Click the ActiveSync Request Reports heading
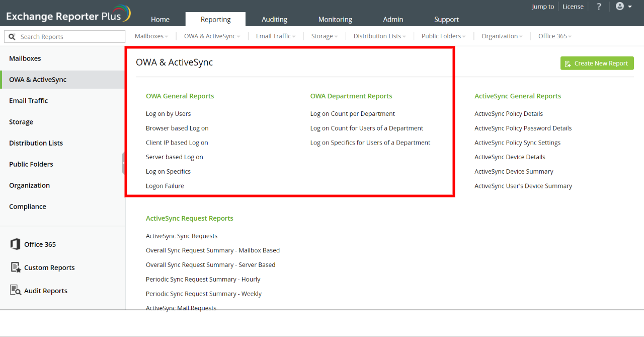Image resolution: width=644 pixels, height=337 pixels. tap(190, 219)
